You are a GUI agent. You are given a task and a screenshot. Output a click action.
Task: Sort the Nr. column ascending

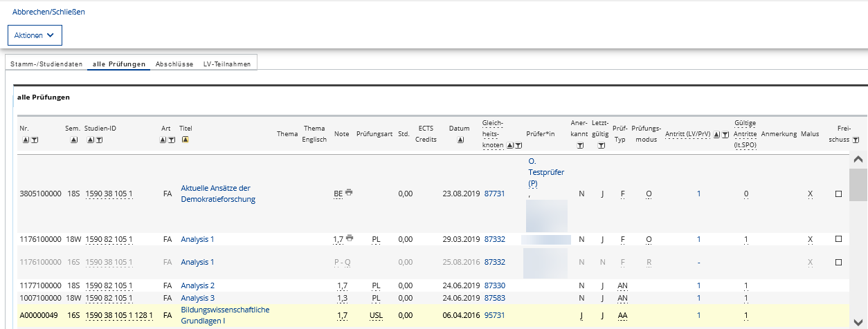(x=26, y=140)
